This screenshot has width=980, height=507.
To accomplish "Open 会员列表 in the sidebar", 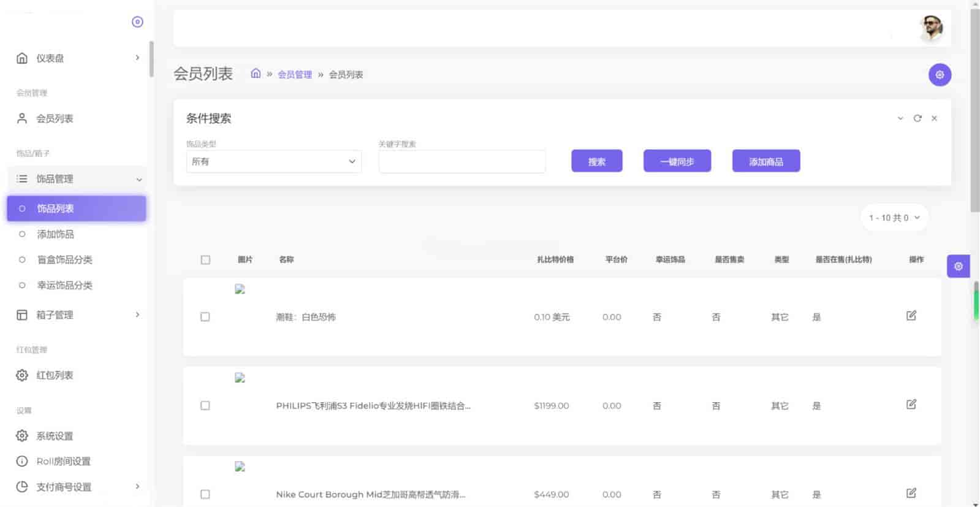I will point(55,119).
